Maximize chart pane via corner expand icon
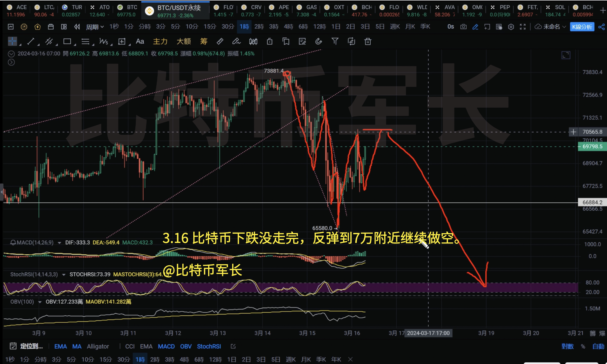The height and width of the screenshot is (364, 607). pyautogui.click(x=566, y=55)
